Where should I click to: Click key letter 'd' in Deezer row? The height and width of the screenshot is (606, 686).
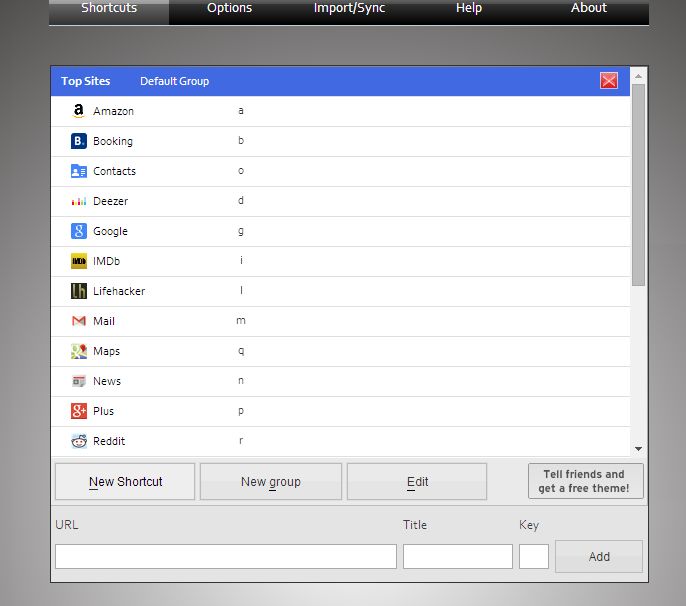coord(241,200)
